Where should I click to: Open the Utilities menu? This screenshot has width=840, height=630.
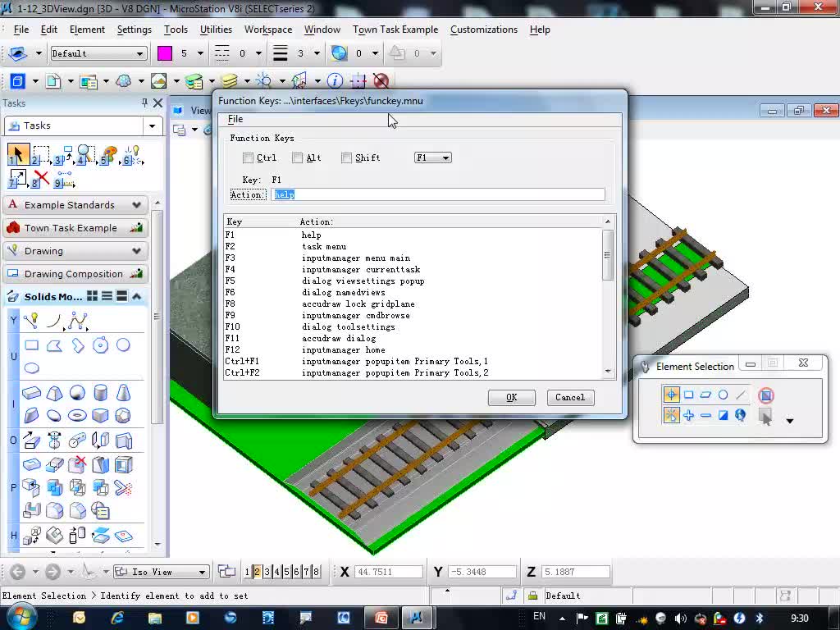[x=216, y=30]
